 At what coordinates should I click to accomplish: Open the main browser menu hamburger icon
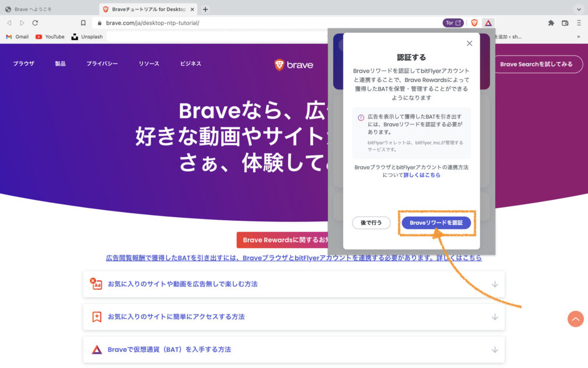(578, 23)
